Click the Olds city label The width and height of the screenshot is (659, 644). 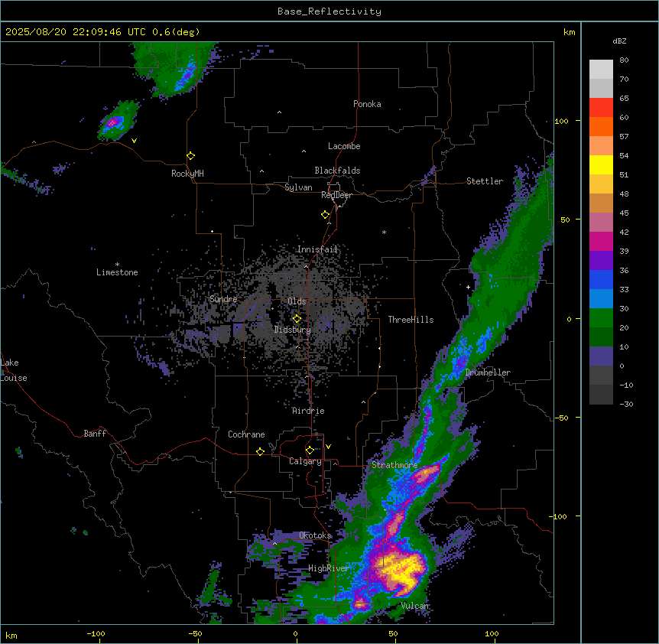click(297, 301)
